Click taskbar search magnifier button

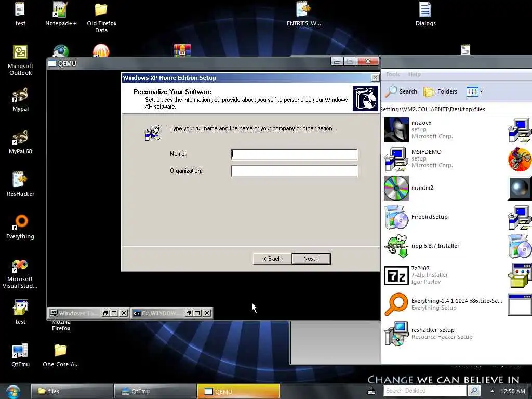tap(474, 391)
